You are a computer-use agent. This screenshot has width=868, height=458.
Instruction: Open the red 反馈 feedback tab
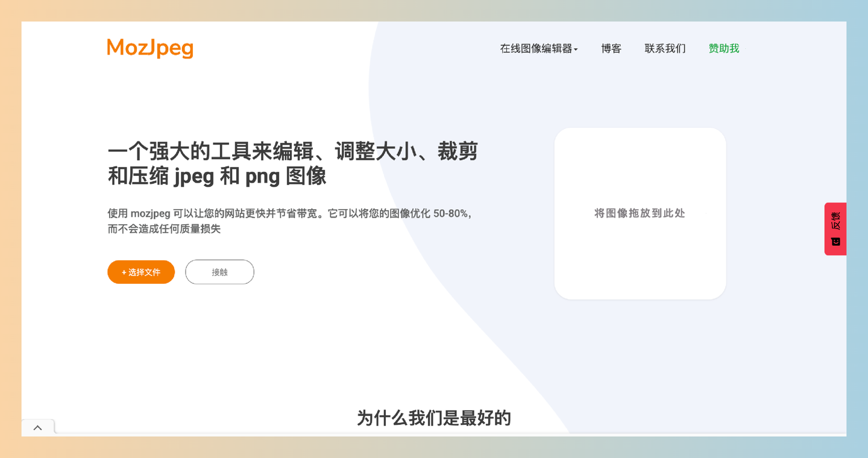(x=835, y=229)
